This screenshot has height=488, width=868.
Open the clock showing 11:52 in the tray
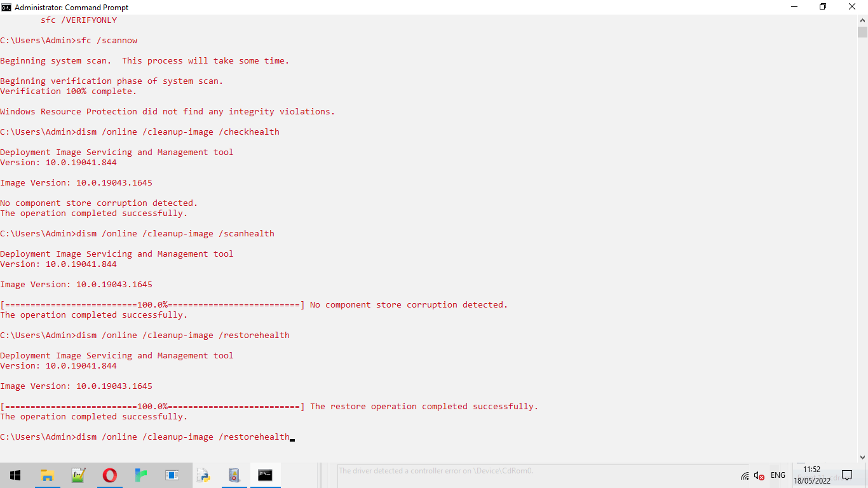811,475
